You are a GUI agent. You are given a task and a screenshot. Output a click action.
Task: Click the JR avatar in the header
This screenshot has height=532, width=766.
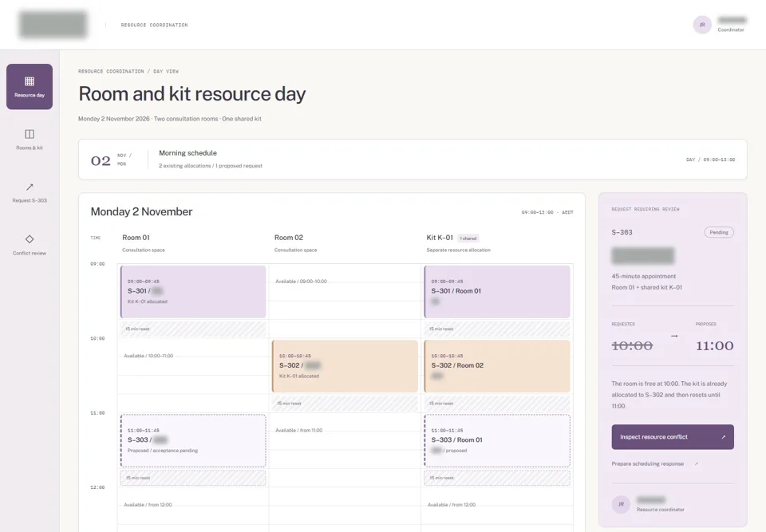(702, 25)
